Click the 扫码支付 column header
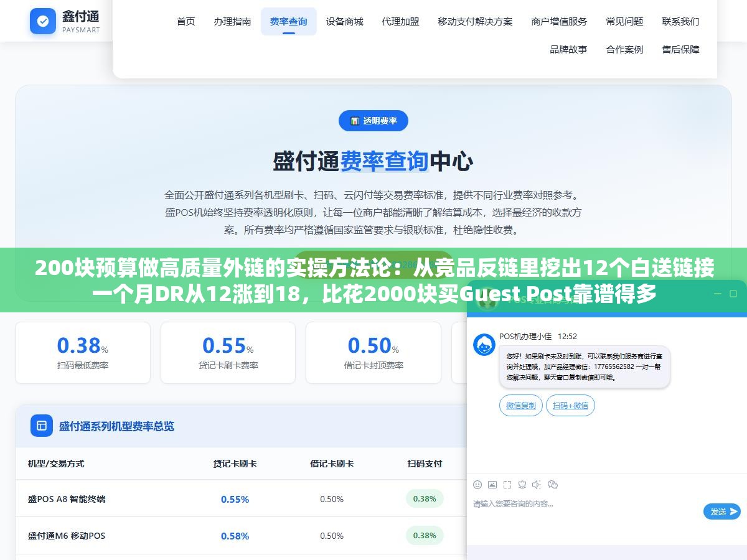The image size is (747, 560). pyautogui.click(x=425, y=464)
